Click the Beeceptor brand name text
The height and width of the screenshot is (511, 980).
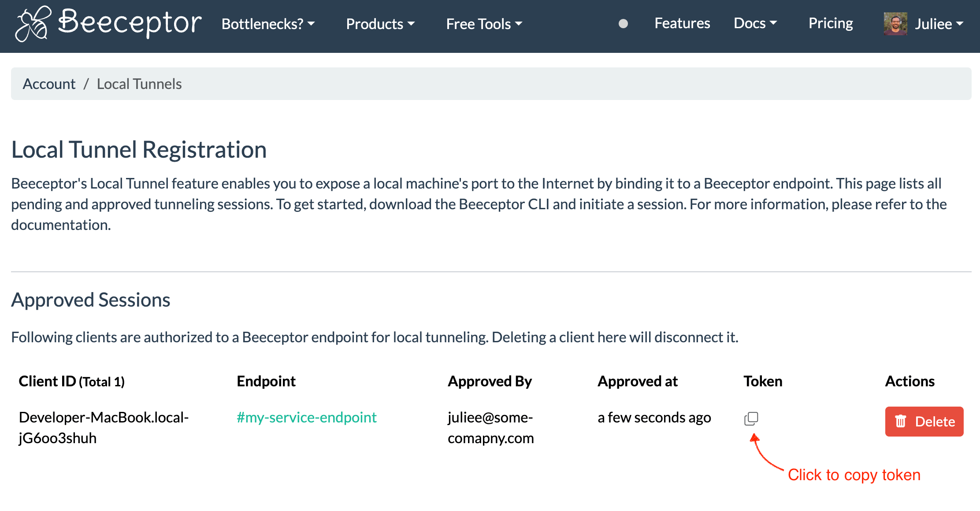[x=130, y=23]
